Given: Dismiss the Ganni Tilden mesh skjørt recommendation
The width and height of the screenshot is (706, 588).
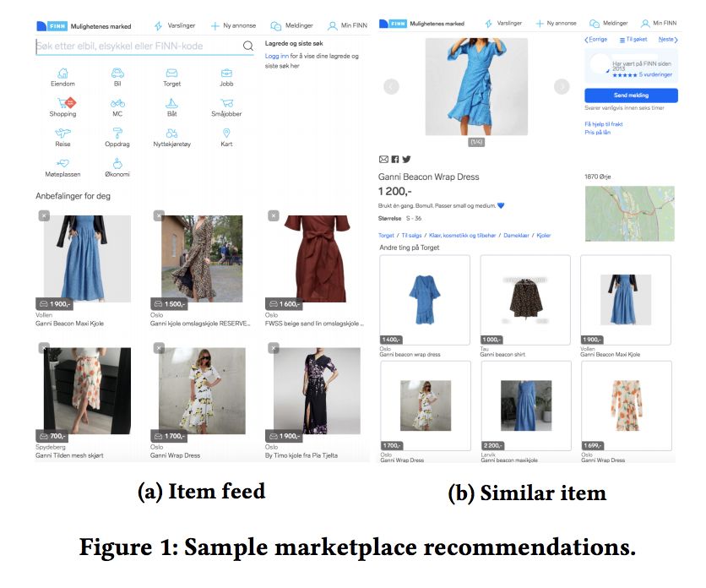Looking at the screenshot, I should (x=44, y=348).
